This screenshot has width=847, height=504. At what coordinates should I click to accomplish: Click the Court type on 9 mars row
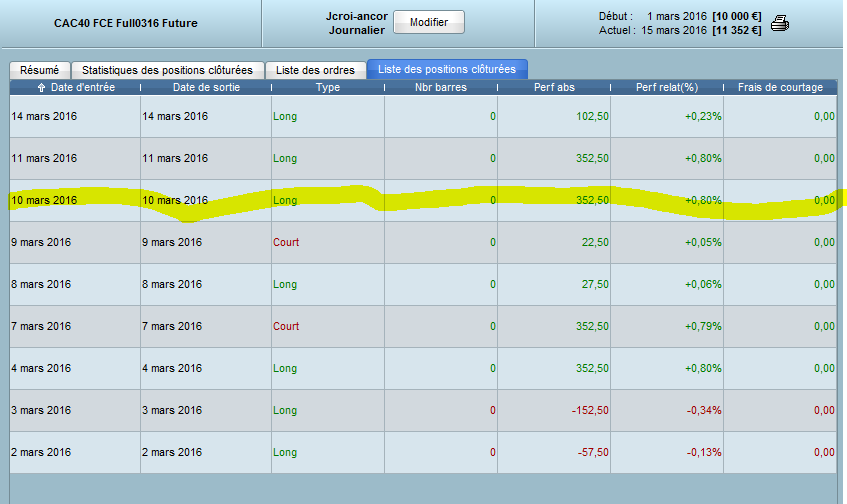click(286, 242)
